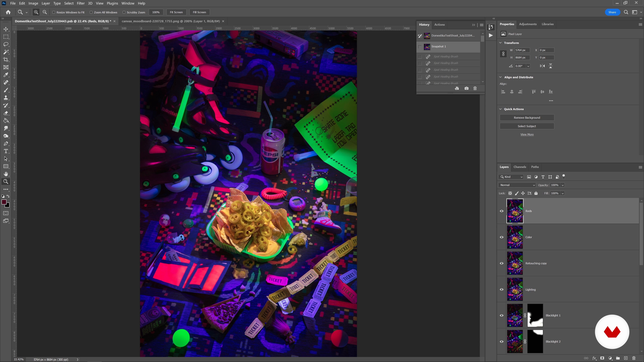Open the Filter menu

pyautogui.click(x=80, y=3)
